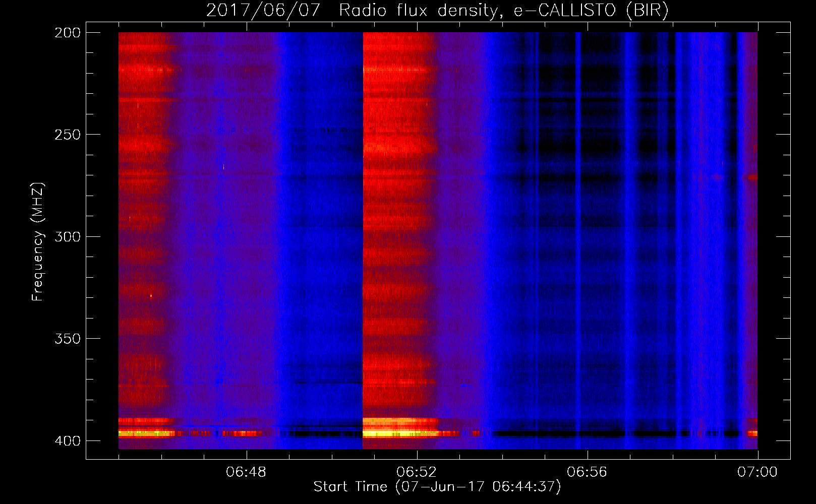The height and width of the screenshot is (504, 816).
Task: Click the plot title '2017/06/07 Radio flux density'
Action: coord(437,11)
